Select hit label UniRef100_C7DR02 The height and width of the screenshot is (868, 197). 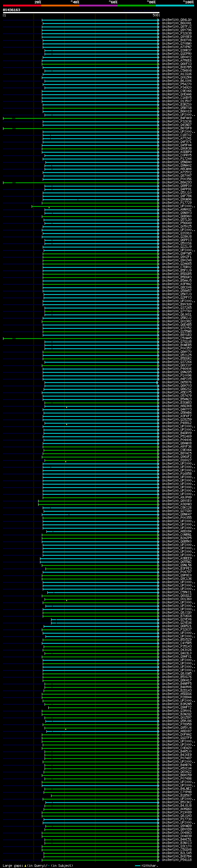(176, 267)
